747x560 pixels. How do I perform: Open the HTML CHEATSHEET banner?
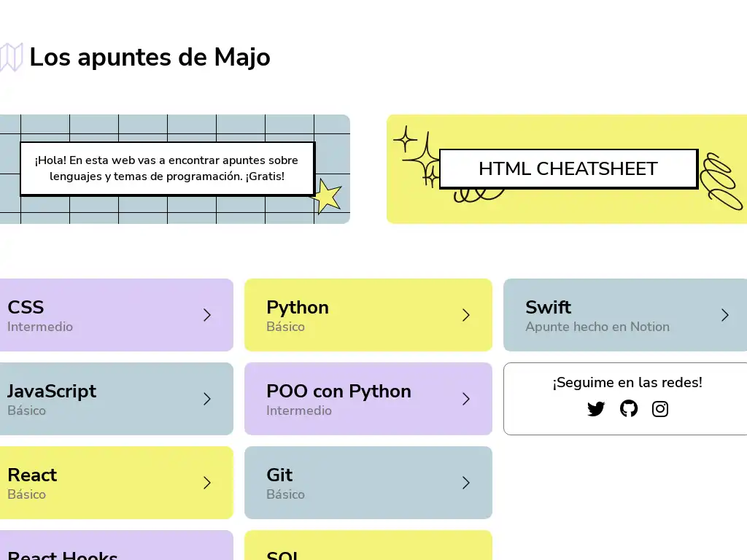567,169
